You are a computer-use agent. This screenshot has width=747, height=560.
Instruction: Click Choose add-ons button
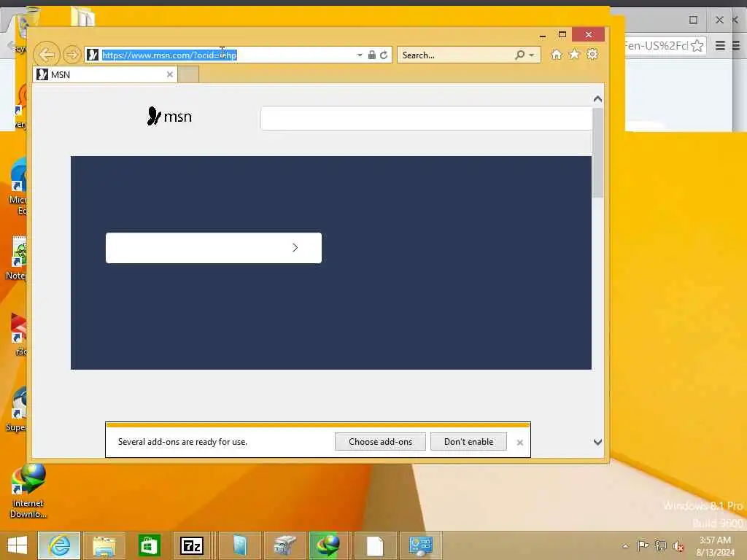[x=380, y=442]
